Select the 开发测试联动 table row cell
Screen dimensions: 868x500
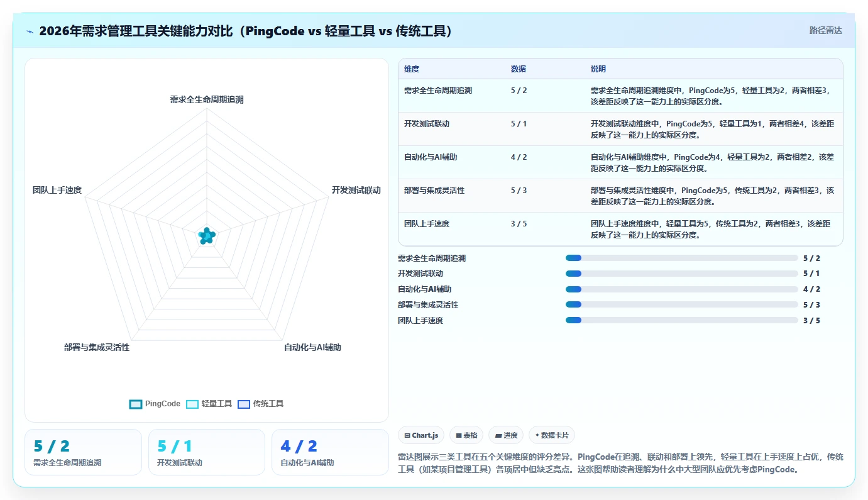click(x=427, y=123)
